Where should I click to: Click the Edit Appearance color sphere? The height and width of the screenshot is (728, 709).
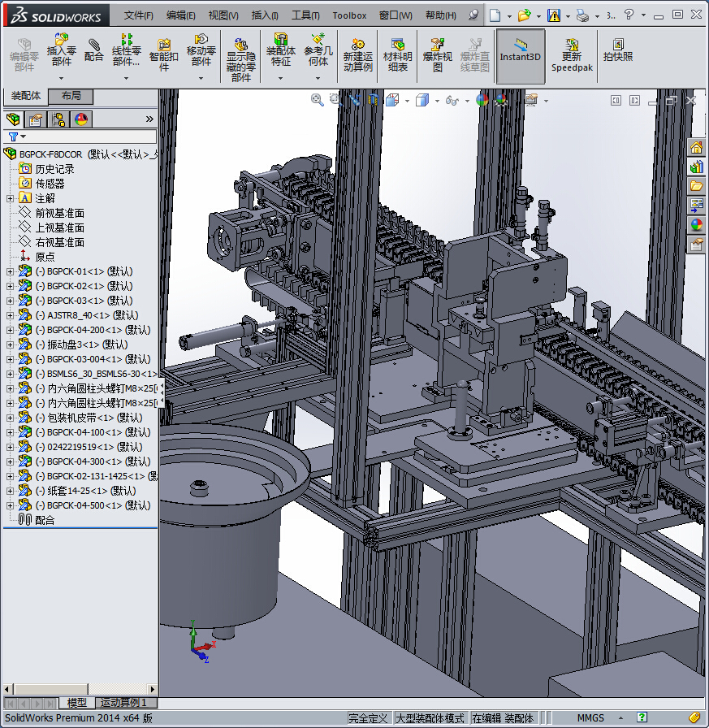coord(482,100)
